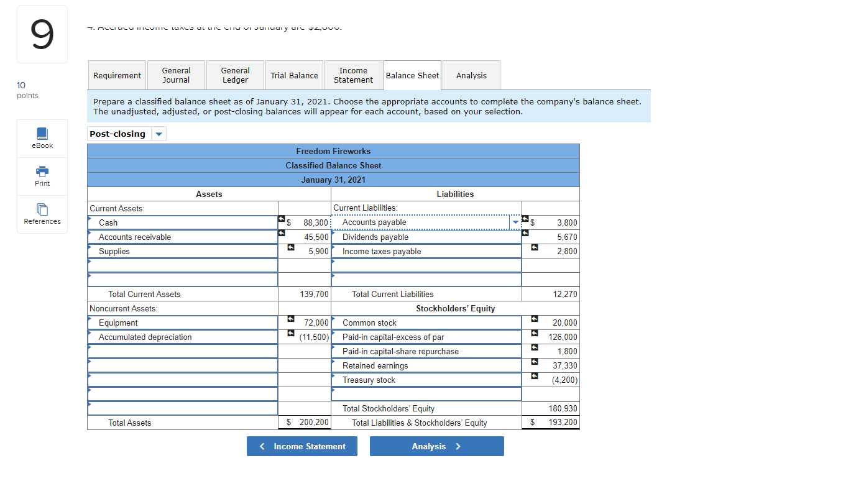Image resolution: width=856 pixels, height=504 pixels.
Task: Click arrow icon beside Paid-in capital-excess 126,000
Action: (535, 334)
